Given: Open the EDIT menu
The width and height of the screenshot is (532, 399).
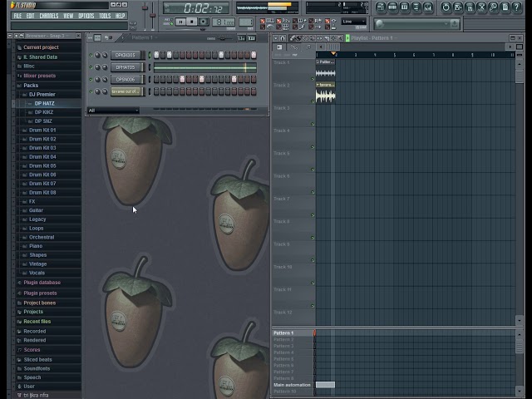Looking at the screenshot, I should point(30,16).
